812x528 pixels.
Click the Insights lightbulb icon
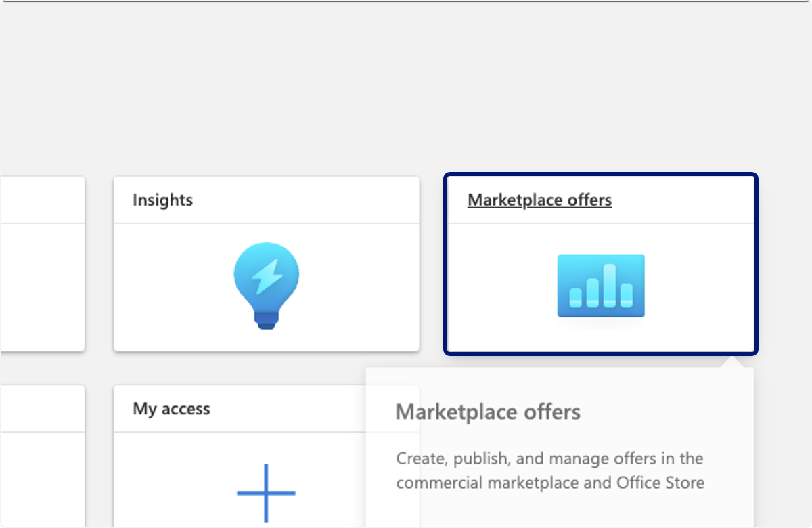click(267, 286)
